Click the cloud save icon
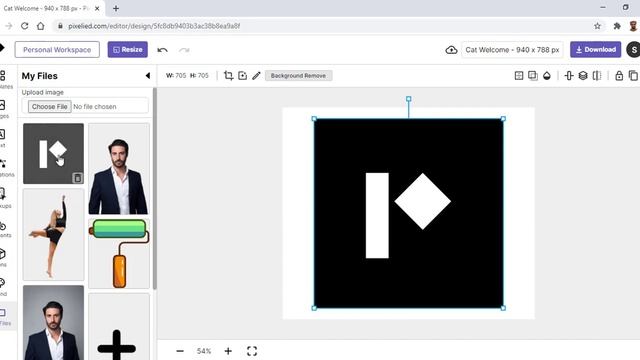Screen dimensions: 640x360 451,50
